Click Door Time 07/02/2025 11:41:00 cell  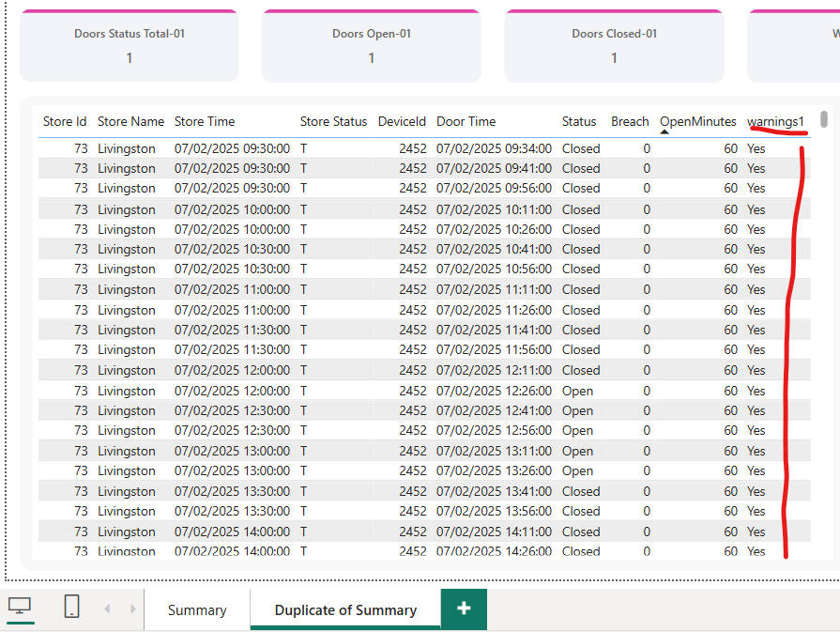click(x=494, y=330)
